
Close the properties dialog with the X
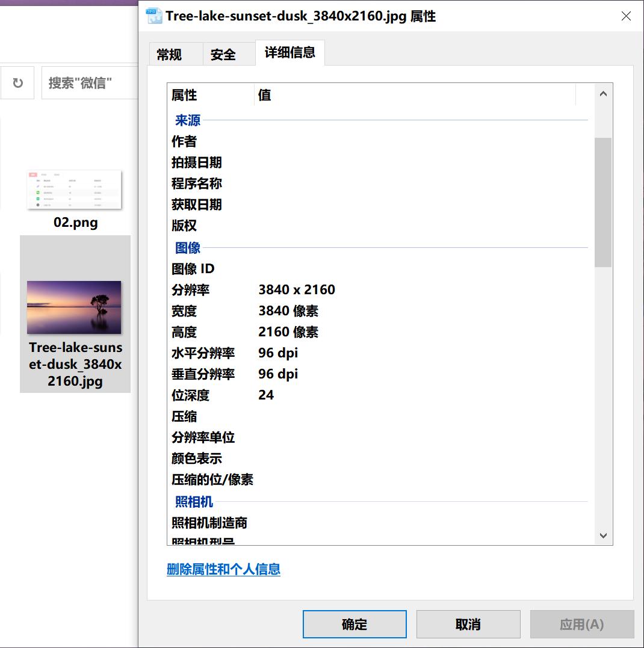click(626, 16)
